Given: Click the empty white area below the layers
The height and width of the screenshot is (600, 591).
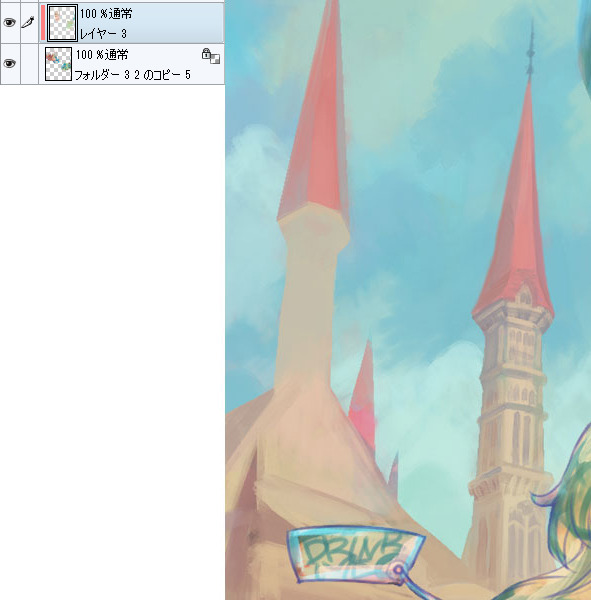Looking at the screenshot, I should tap(112, 341).
